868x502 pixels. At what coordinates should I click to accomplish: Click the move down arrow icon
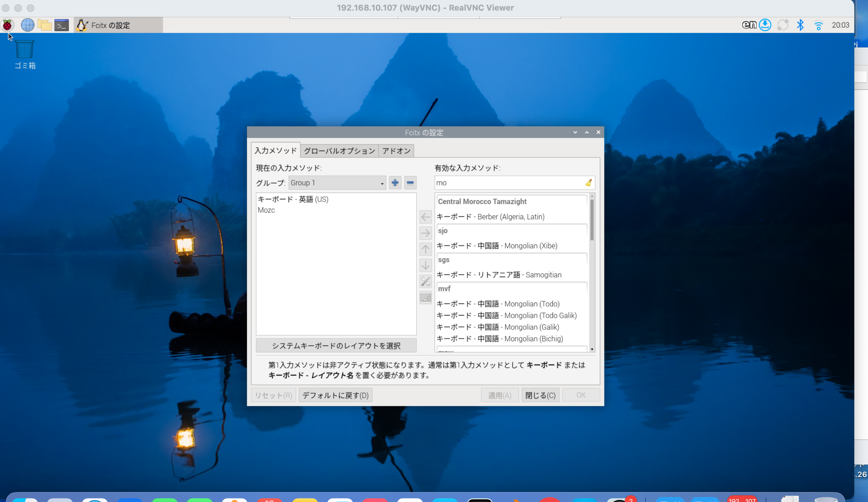(425, 265)
